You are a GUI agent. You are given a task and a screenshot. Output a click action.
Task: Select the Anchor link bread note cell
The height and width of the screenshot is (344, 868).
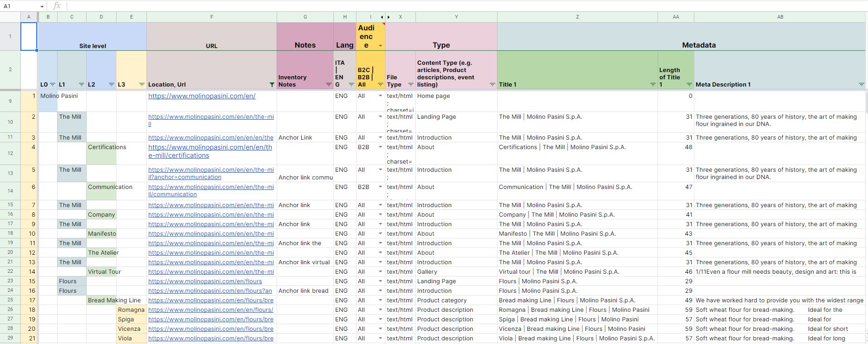tap(305, 291)
